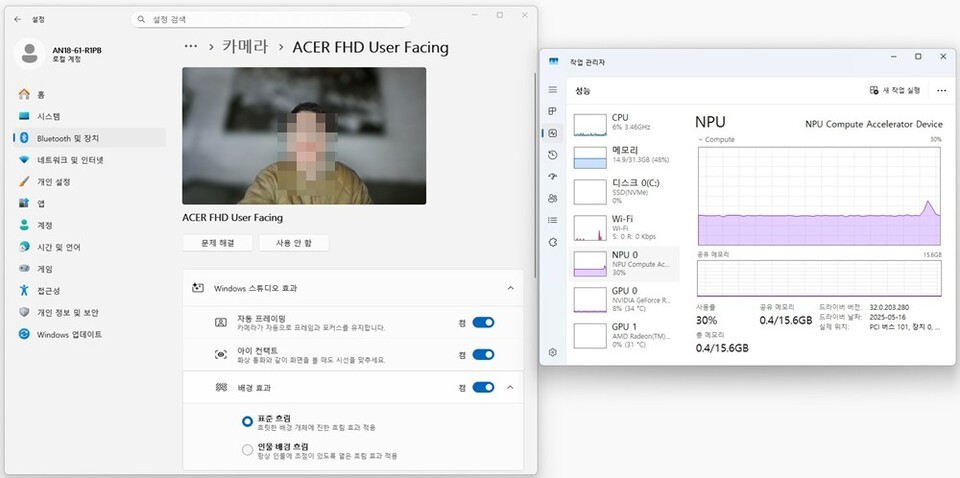This screenshot has height=478, width=960.
Task: Click the 새 작업 실행 icon in Task Manager
Action: point(874,90)
